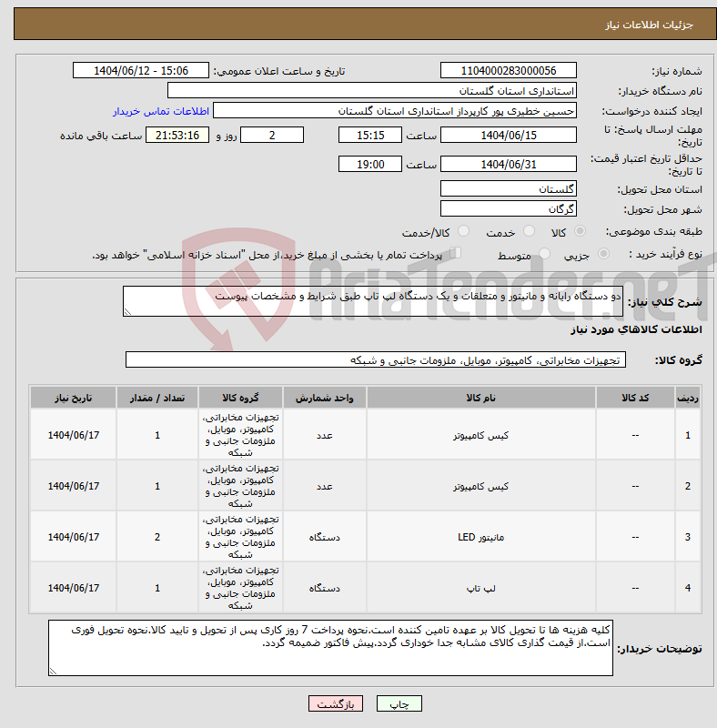The height and width of the screenshot is (728, 717).
Task: Click the unit دستگاه in the مانیتور LED row
Action: point(324,537)
